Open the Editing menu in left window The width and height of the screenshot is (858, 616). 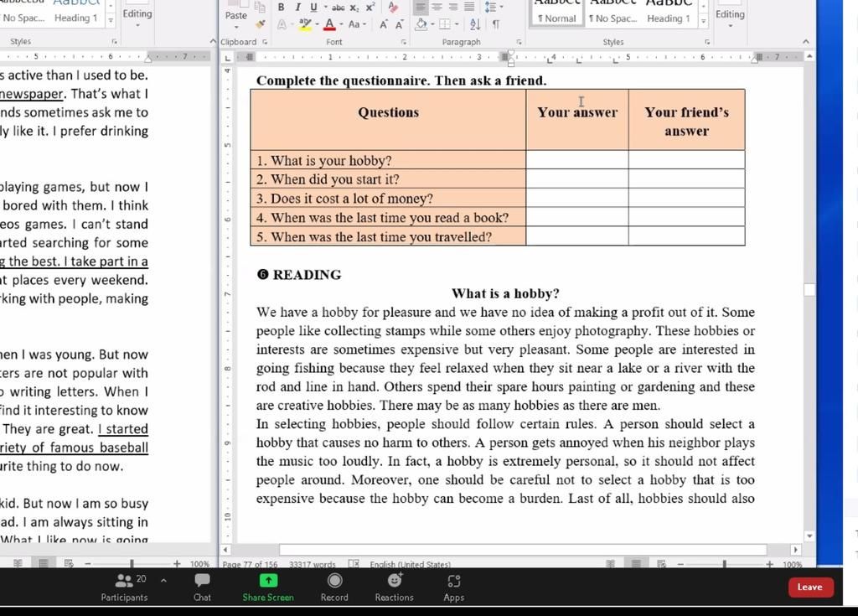(x=137, y=14)
